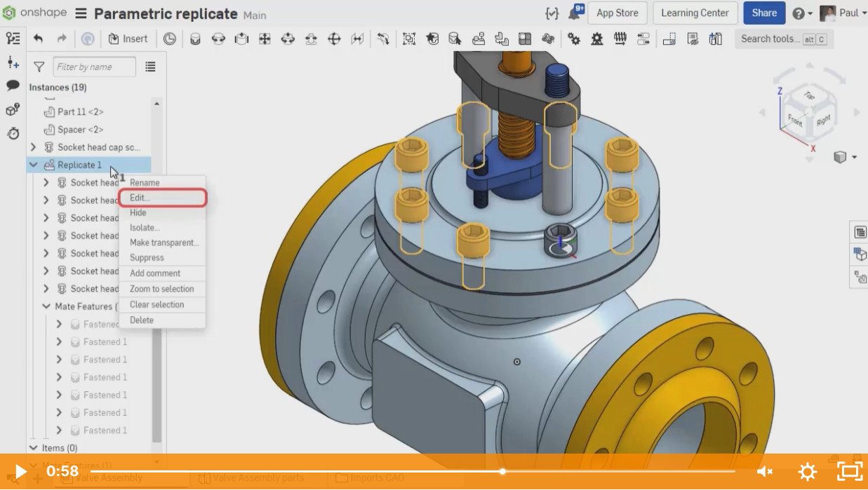This screenshot has width=868, height=490.
Task: Click the Filter by name field
Action: (95, 67)
